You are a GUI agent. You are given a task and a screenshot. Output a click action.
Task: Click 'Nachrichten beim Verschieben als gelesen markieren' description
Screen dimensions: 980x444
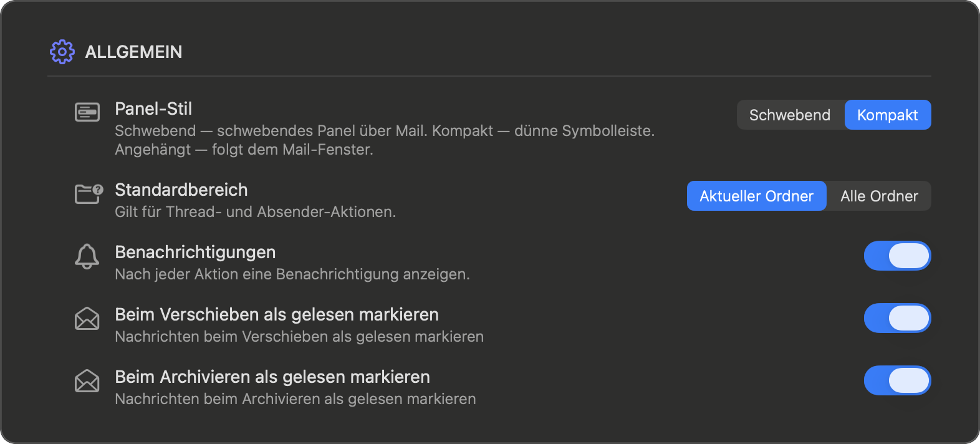[299, 337]
